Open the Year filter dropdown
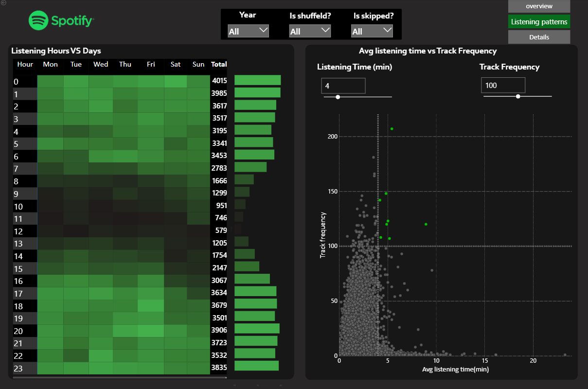The image size is (588, 389). click(x=248, y=30)
